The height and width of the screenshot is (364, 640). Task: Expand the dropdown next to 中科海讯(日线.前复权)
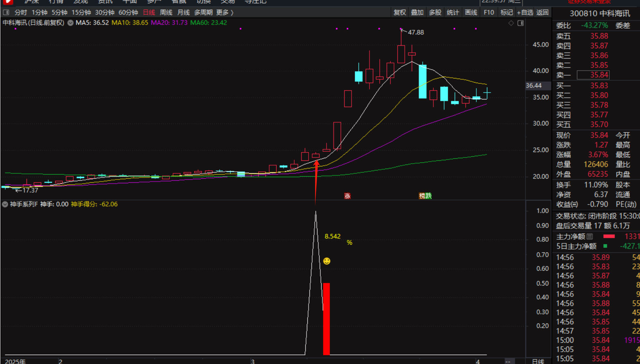coord(70,23)
